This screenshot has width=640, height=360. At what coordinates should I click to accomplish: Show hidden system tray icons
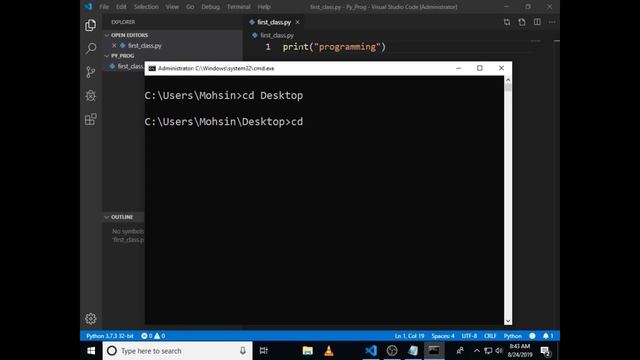[477, 351]
